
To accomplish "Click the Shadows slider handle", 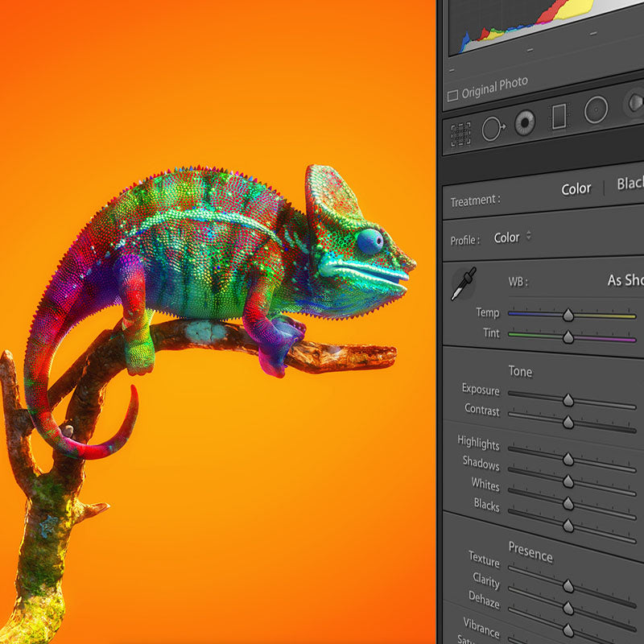I will coord(568,481).
